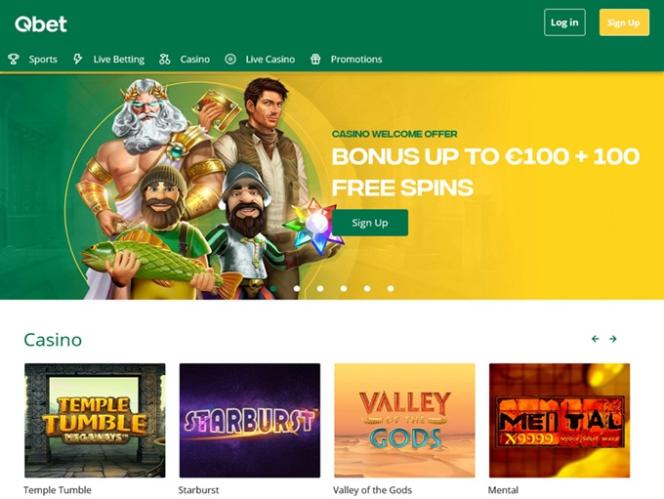
Task: Select the last banner slide dot
Action: [391, 288]
